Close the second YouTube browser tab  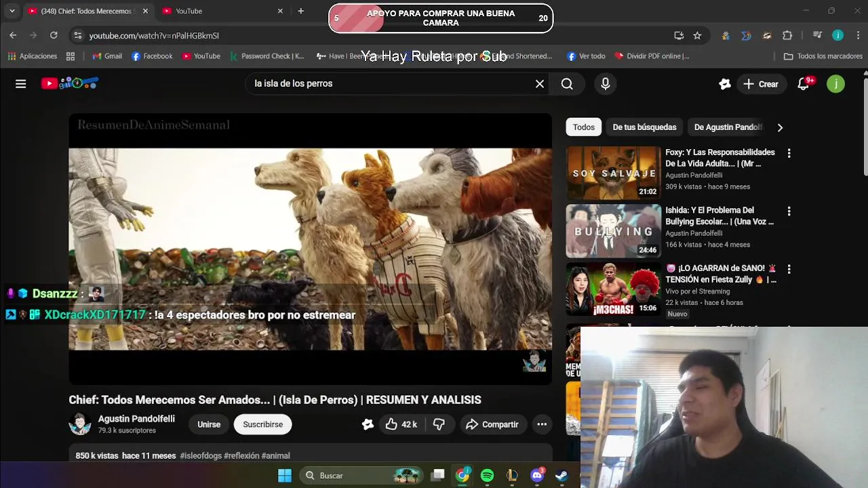(x=280, y=11)
